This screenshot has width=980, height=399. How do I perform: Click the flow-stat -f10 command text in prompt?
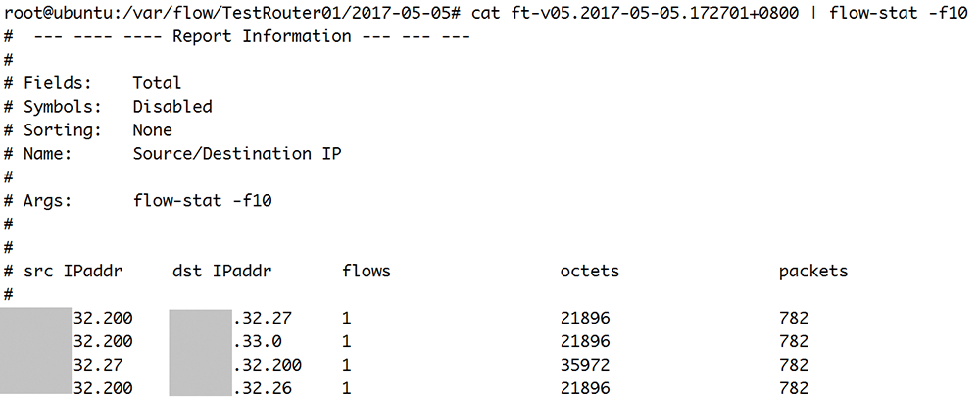(899, 13)
